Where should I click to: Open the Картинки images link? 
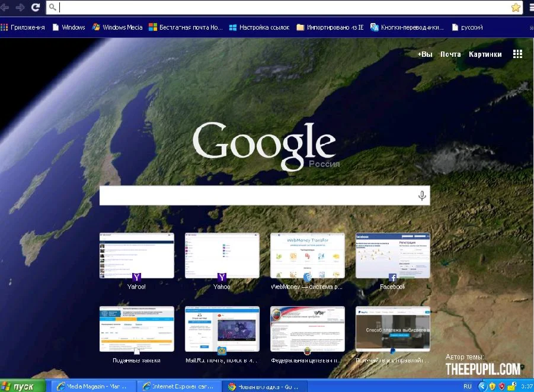point(485,54)
